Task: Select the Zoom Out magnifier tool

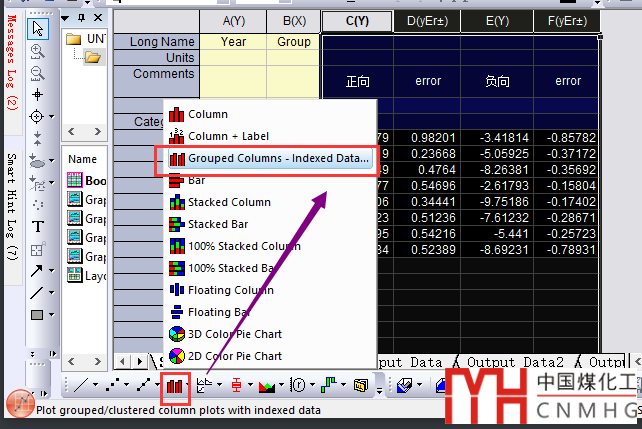Action: point(37,73)
